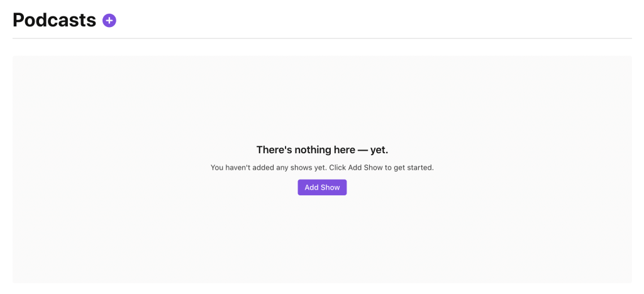Viewport: 644px width, 294px height.
Task: Click the word "yet" in the empty-state headline
Action: pyautogui.click(x=378, y=150)
